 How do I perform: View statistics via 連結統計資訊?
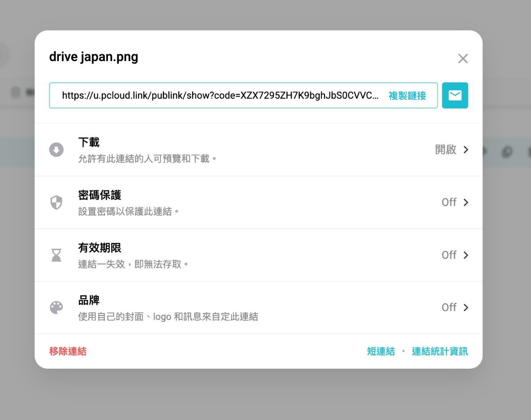coord(439,351)
